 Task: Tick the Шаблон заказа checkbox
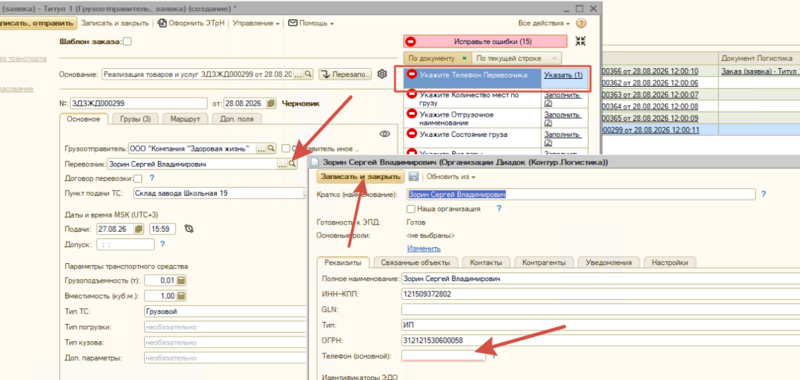(x=128, y=42)
